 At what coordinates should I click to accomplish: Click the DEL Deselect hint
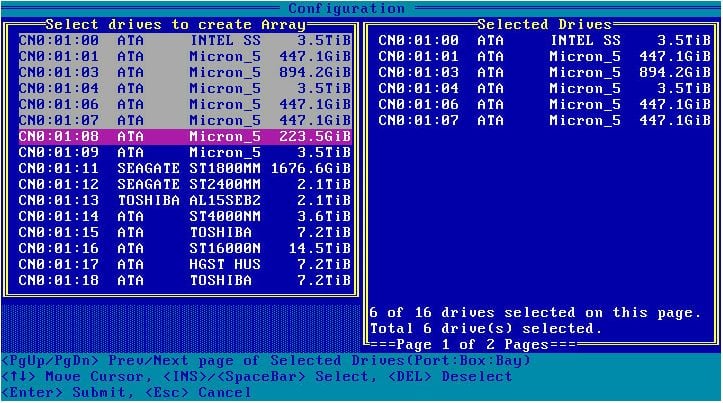tap(450, 377)
